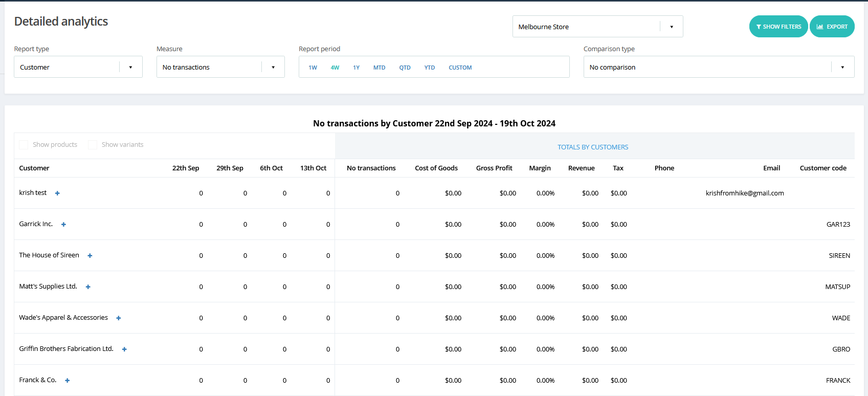This screenshot has height=396, width=868.
Task: Open the Comparison type dropdown
Action: (x=719, y=67)
